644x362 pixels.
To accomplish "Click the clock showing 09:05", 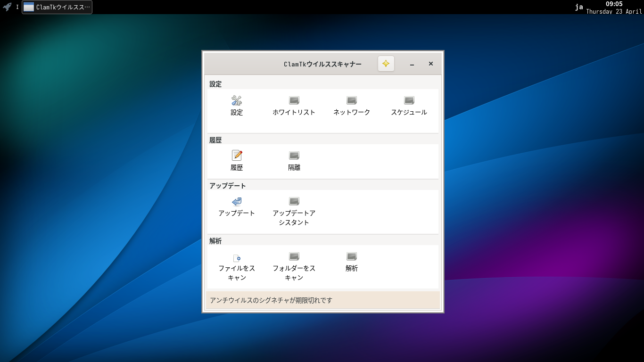I will [x=614, y=4].
